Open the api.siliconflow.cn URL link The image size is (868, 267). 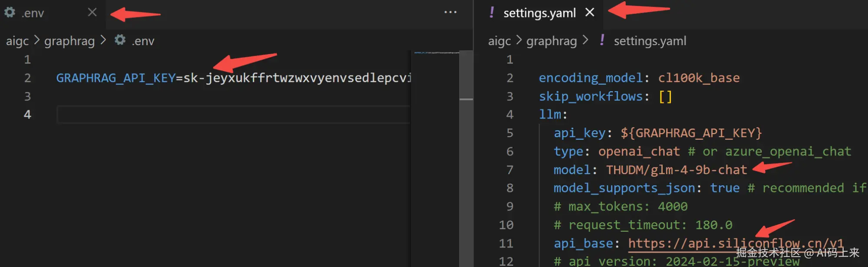coord(736,244)
